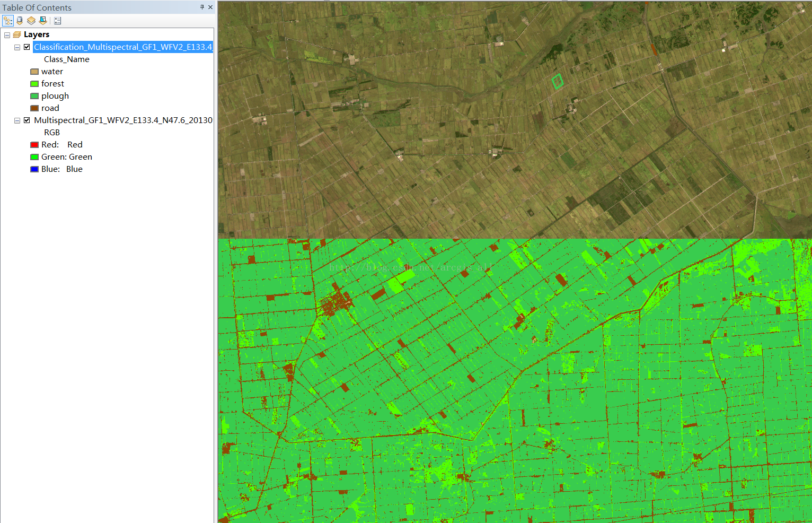This screenshot has width=812, height=523.
Task: Open the road class color swatch
Action: pos(34,108)
